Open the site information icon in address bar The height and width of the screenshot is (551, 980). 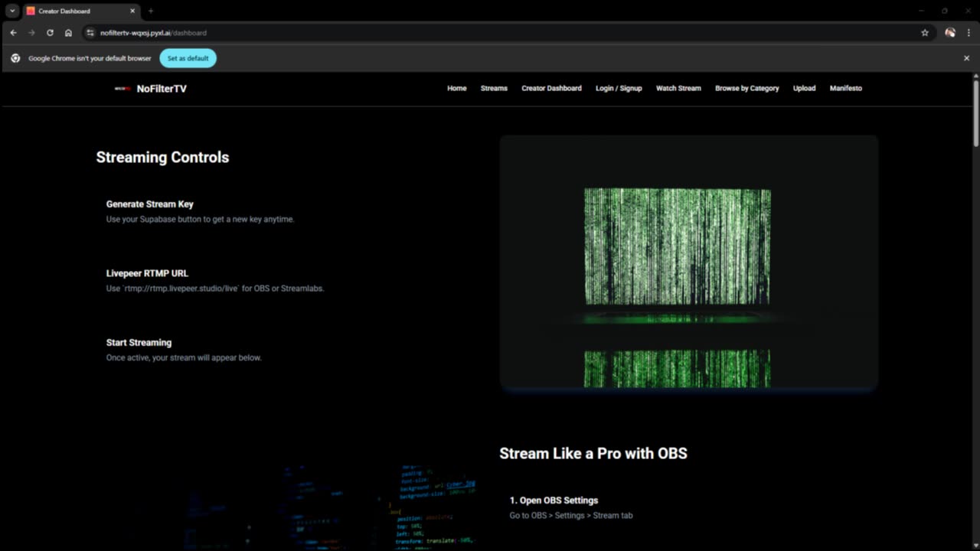click(90, 33)
